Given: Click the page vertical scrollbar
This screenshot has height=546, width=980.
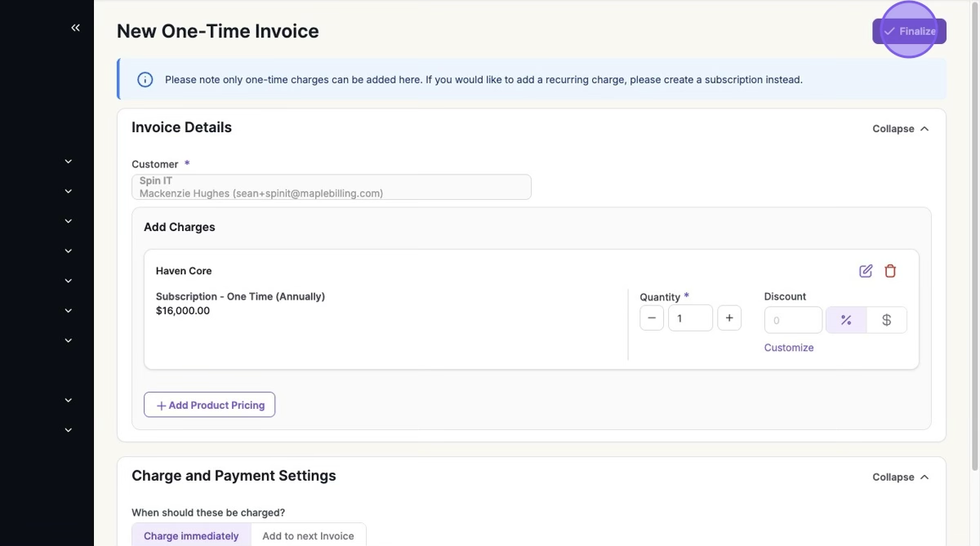Looking at the screenshot, I should [x=974, y=245].
